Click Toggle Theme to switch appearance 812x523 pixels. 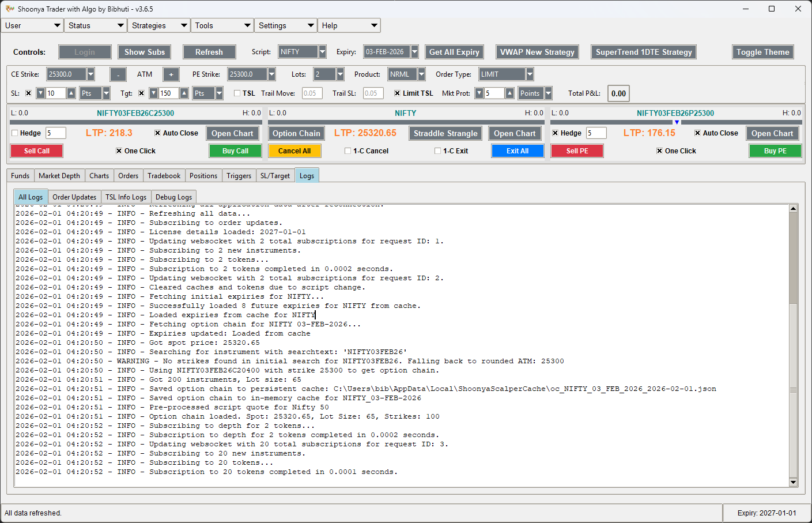[x=763, y=51]
